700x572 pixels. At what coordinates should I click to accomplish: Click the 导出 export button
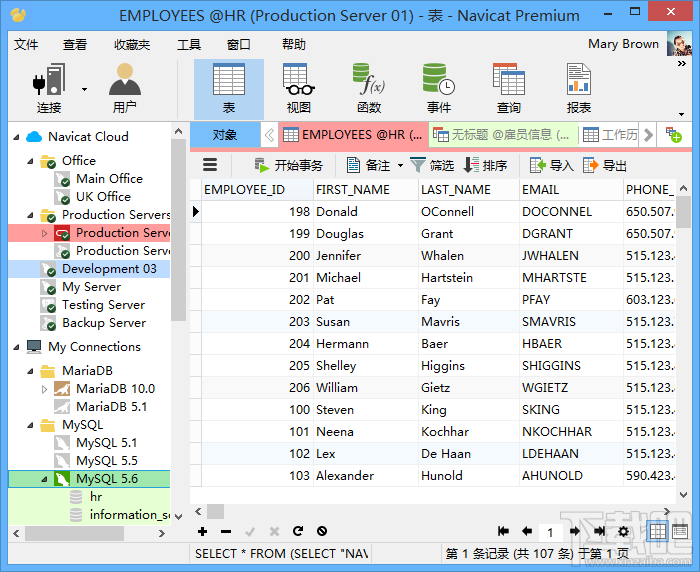point(605,166)
